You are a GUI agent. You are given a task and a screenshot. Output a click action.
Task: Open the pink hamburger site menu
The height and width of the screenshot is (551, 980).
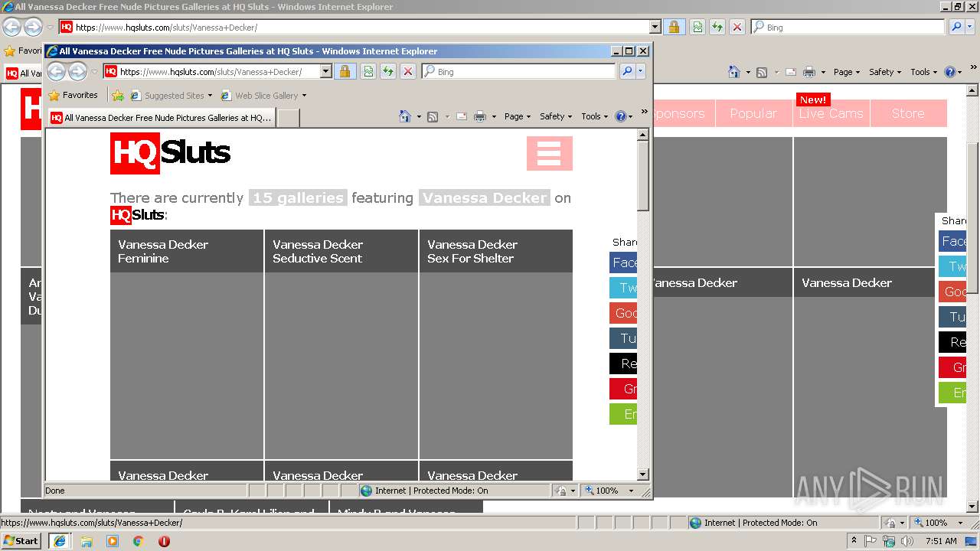coord(549,153)
